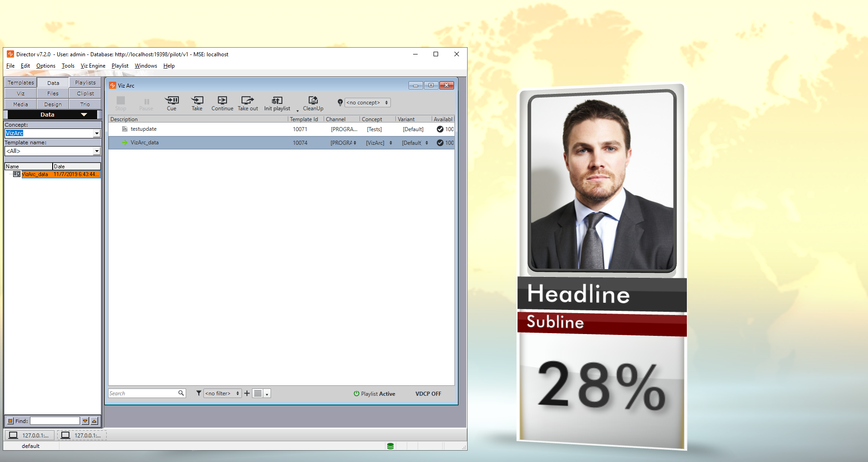
Task: Toggle Playlist Active power indicator
Action: click(x=357, y=394)
